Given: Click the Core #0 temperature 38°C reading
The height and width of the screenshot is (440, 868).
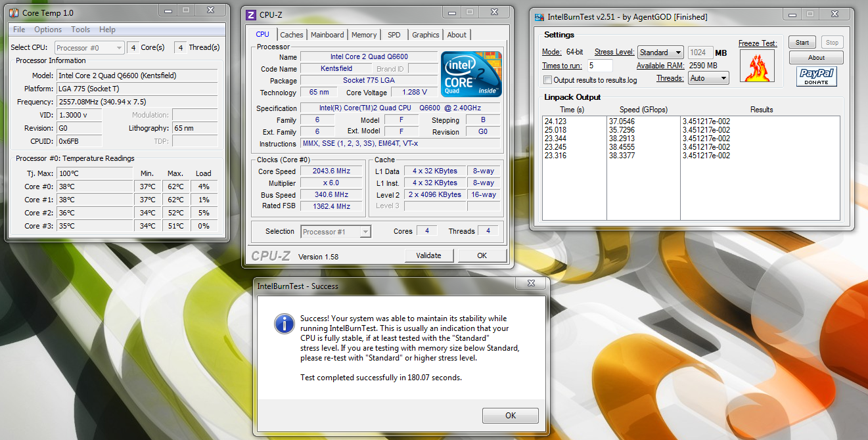Looking at the screenshot, I should 96,187.
